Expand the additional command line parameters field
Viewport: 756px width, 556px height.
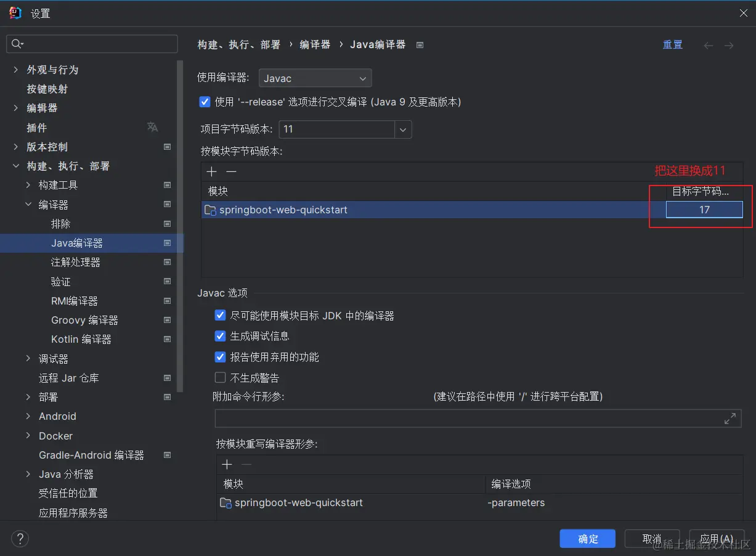pos(730,419)
